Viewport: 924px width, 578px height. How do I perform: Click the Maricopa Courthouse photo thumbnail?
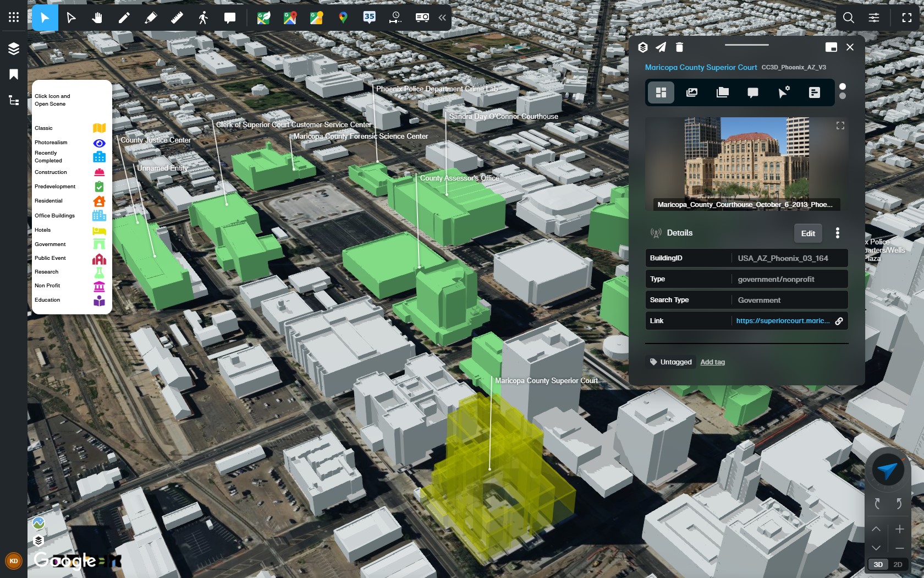coord(746,162)
